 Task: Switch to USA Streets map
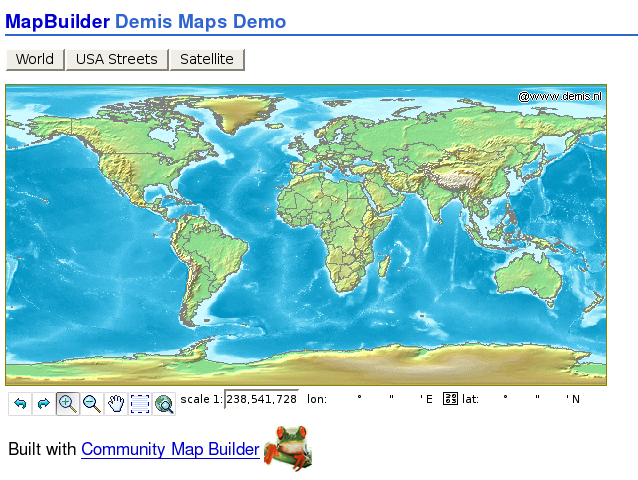click(117, 59)
